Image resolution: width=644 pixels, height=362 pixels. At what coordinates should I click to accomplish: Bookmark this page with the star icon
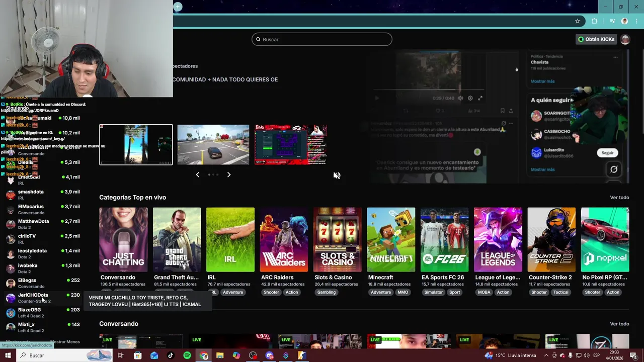(x=578, y=21)
